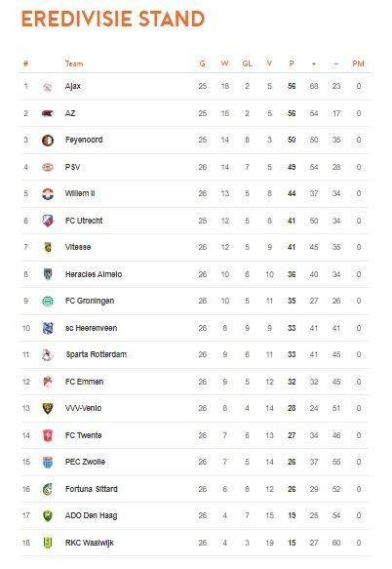Click the ADO Den Haag team name
Screen dimensions: 392x569
91,515
